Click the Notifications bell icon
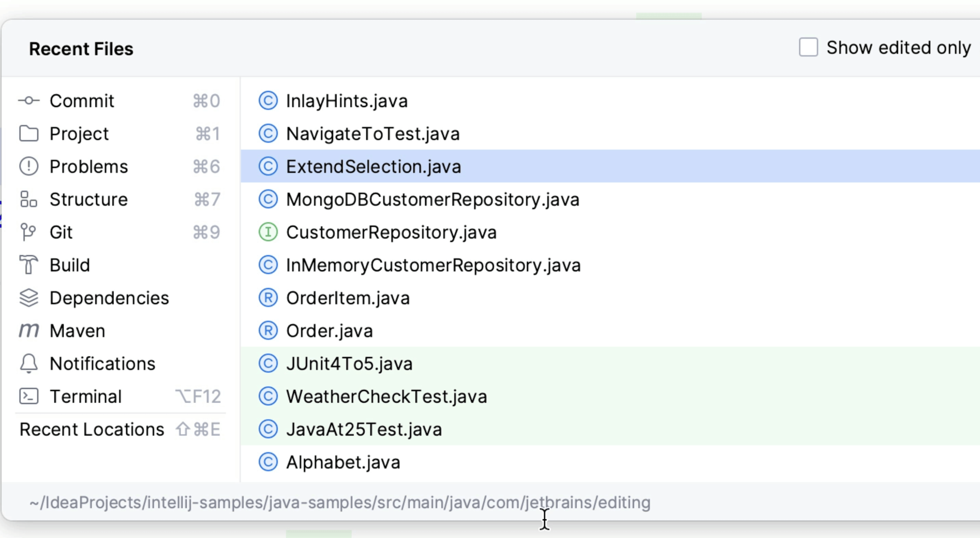 coord(29,363)
